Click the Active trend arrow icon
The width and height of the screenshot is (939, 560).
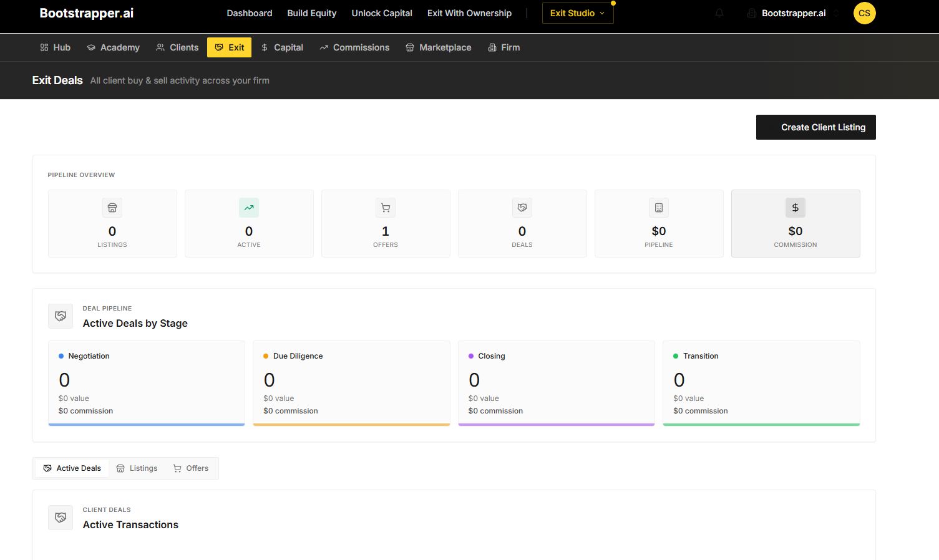[249, 208]
